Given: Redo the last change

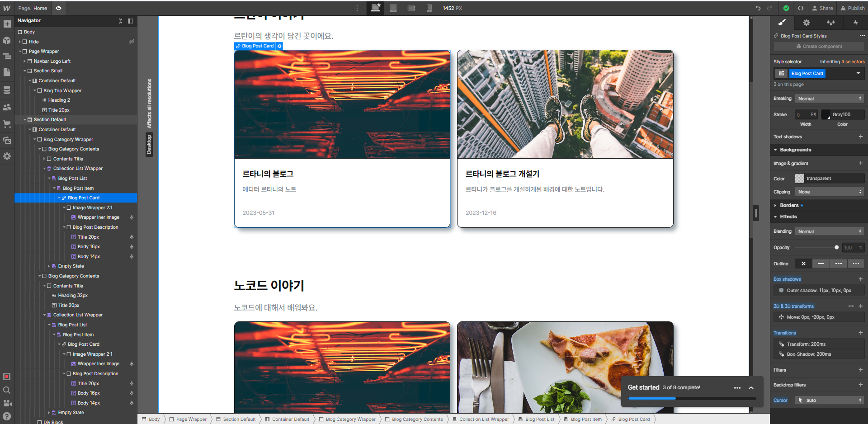Looking at the screenshot, I should tap(769, 8).
